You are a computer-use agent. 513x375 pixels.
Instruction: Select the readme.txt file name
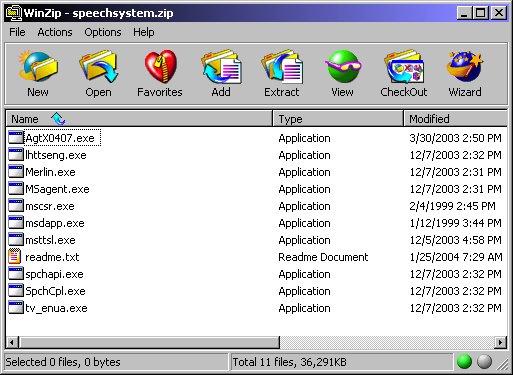[x=52, y=257]
